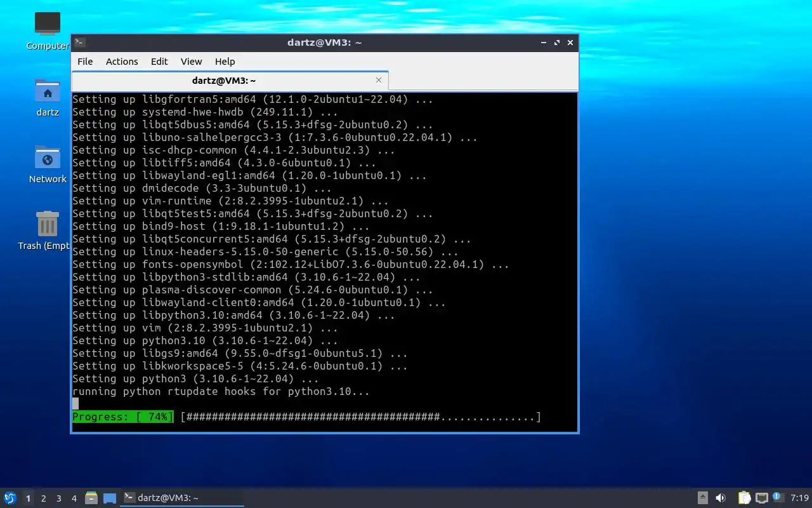Open the Lubuntu start menu icon
812x508 pixels.
coord(10,498)
